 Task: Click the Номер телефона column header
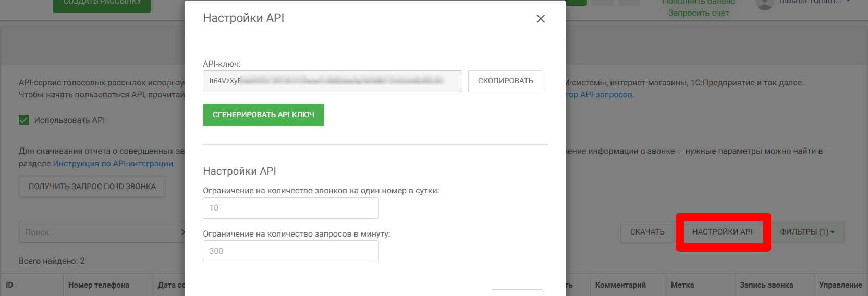[99, 285]
